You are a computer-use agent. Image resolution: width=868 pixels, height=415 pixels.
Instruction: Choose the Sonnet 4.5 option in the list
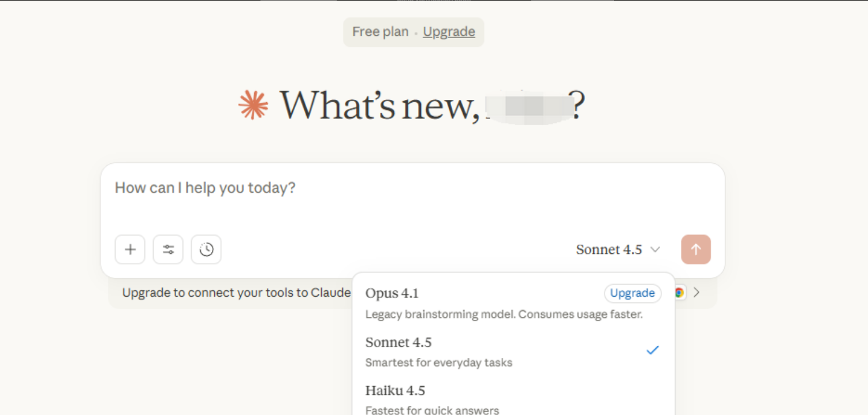(398, 343)
